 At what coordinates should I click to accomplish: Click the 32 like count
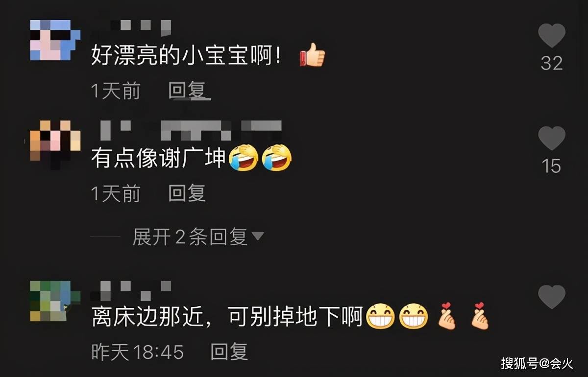(x=552, y=64)
